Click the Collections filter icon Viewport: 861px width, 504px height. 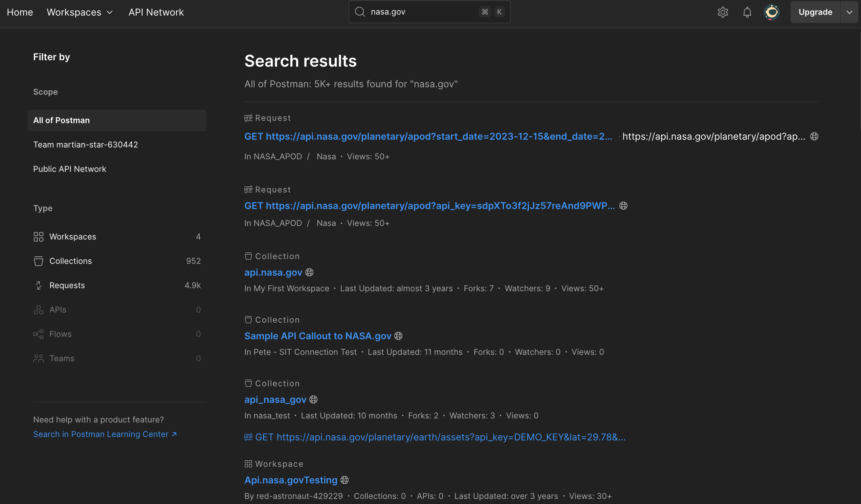coord(39,261)
